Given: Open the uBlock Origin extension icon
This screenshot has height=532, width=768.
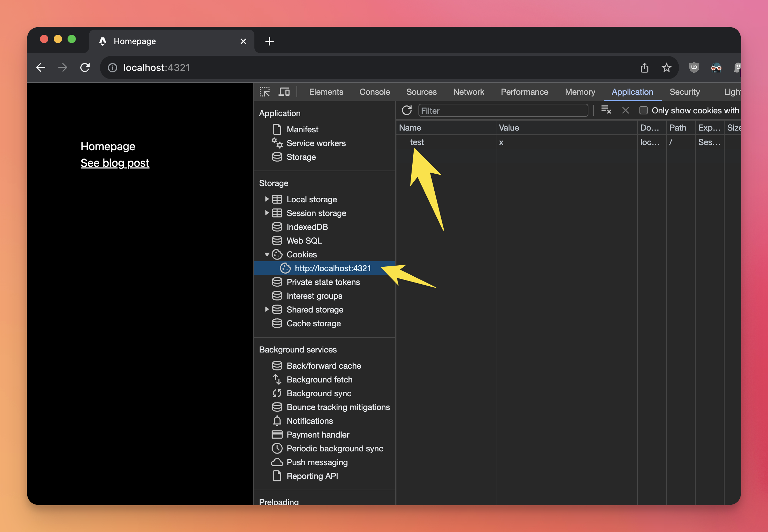Looking at the screenshot, I should pos(694,68).
